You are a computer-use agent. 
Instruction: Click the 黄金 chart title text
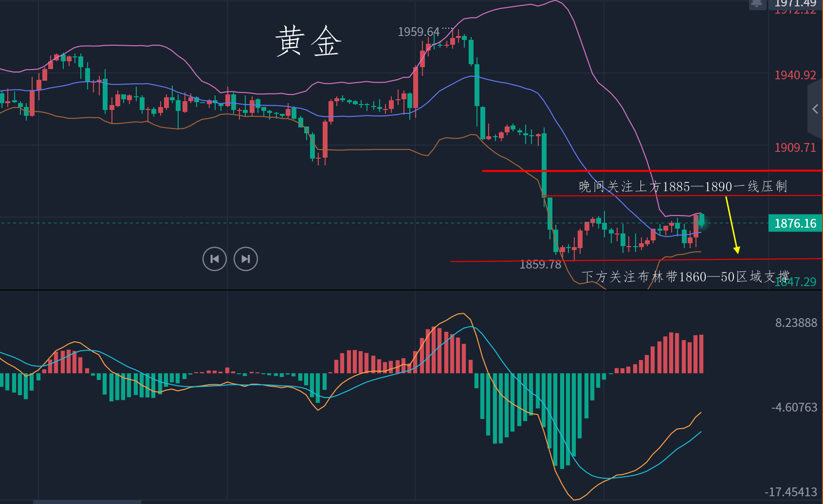coord(308,42)
